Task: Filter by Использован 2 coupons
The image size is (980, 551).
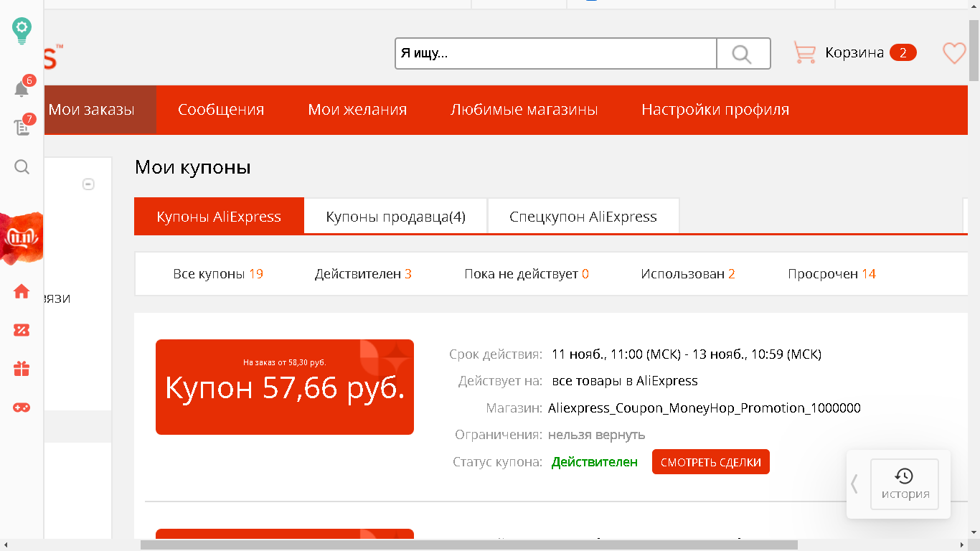Action: click(688, 274)
